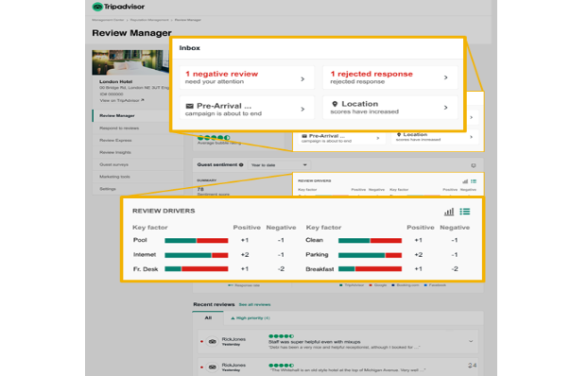Click 'London Hotel' name text
588x376 pixels.
pyautogui.click(x=116, y=81)
